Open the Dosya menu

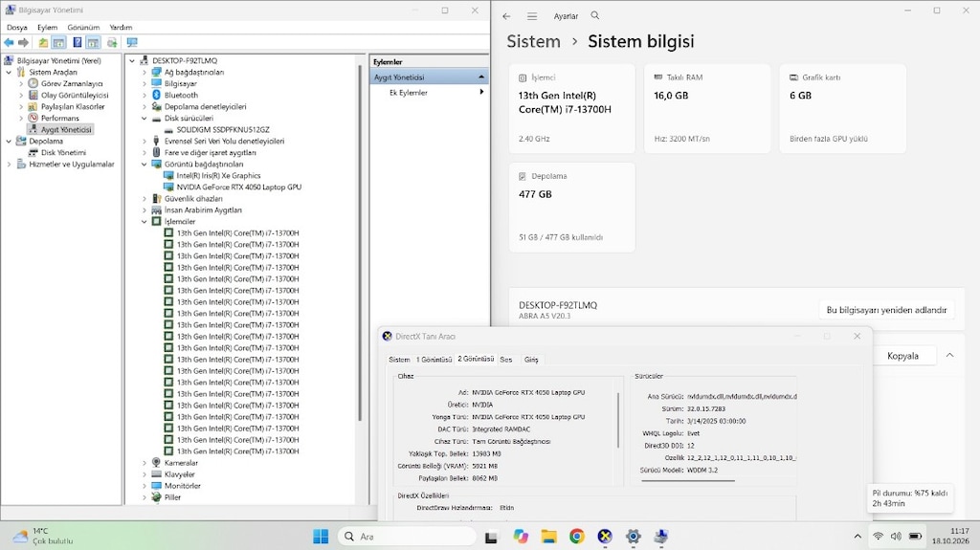pos(17,28)
